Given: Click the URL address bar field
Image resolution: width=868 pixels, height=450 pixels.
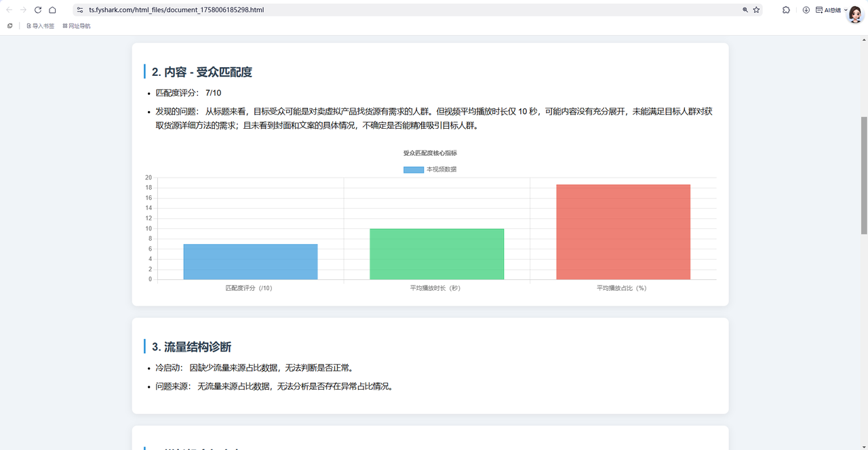Looking at the screenshot, I should [407, 10].
